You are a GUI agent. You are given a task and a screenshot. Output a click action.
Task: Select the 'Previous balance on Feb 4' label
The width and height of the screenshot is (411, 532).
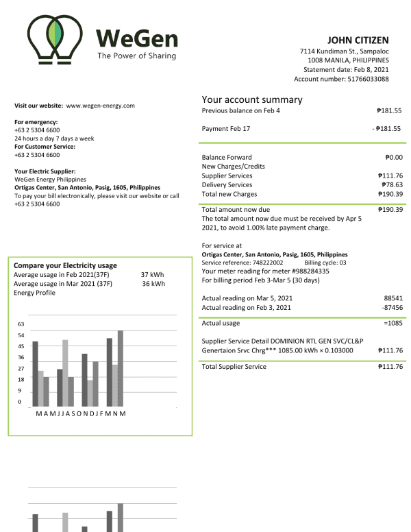point(241,110)
